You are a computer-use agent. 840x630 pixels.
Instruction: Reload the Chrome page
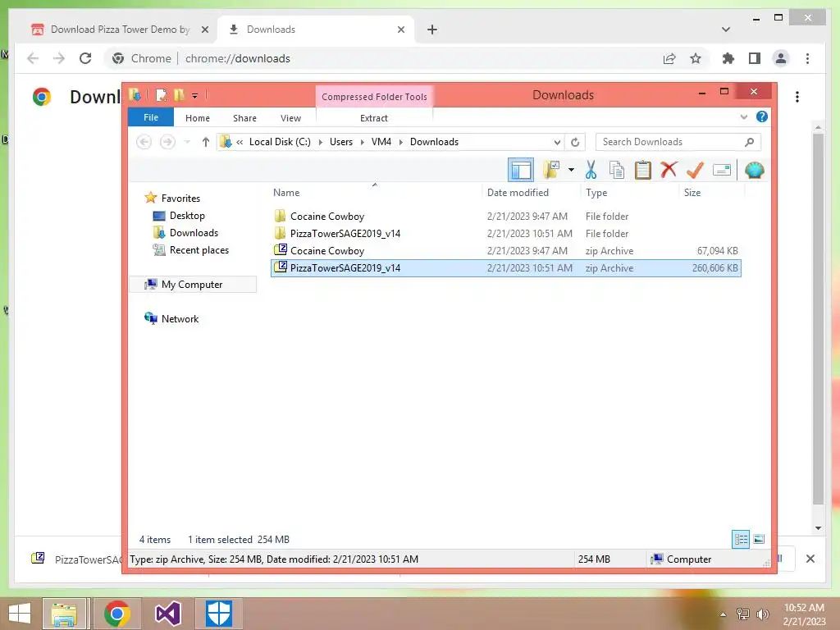(85, 58)
